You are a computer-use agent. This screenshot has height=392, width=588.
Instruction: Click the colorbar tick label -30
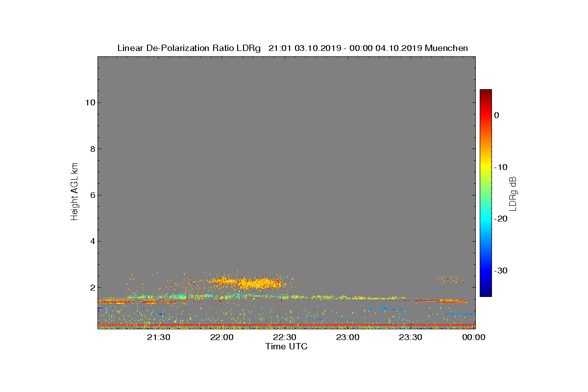(x=501, y=270)
